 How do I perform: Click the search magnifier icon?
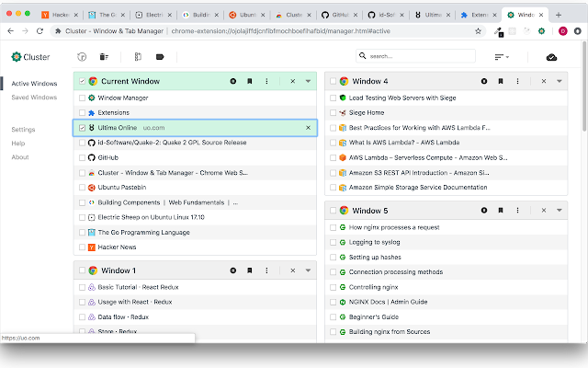(362, 56)
